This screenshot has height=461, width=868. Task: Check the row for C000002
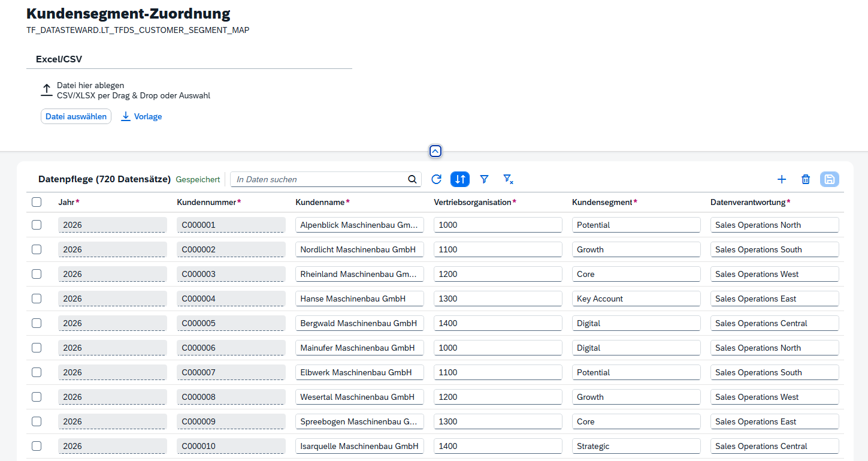tap(37, 249)
